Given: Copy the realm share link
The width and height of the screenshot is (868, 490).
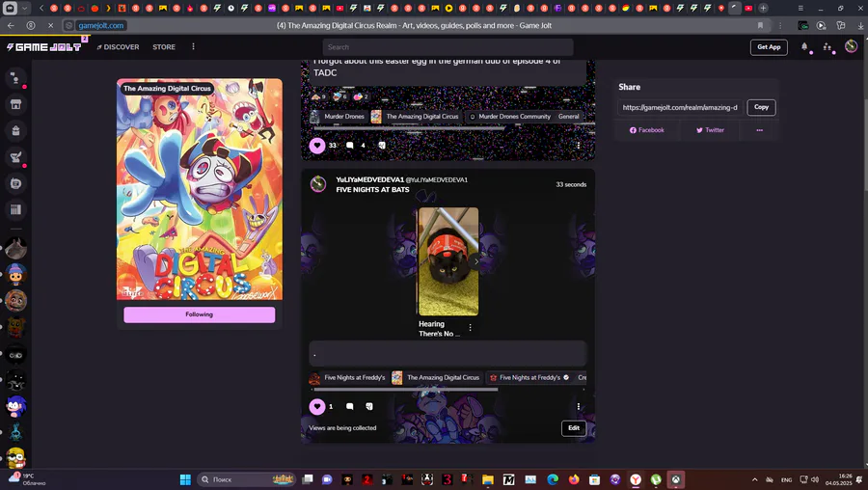Looking at the screenshot, I should point(761,107).
